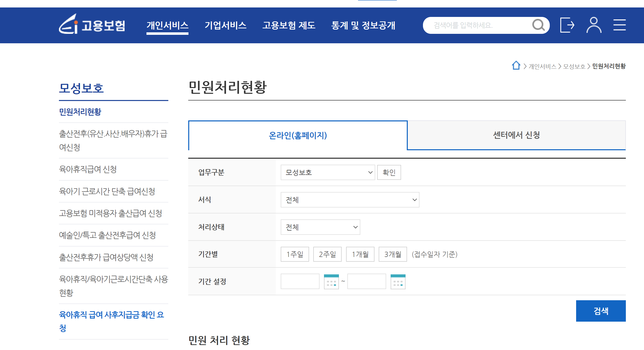Open the start date calendar icon
This screenshot has width=644, height=350.
pos(331,282)
